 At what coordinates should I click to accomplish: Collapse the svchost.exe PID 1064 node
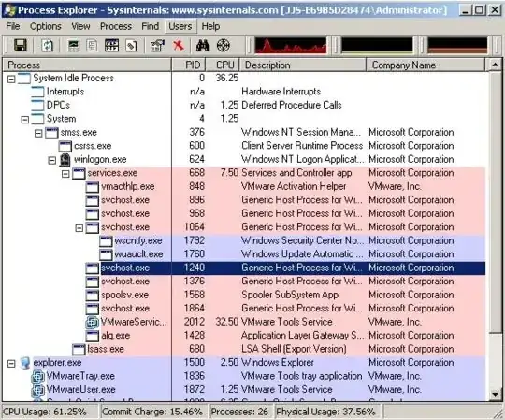[x=79, y=228]
